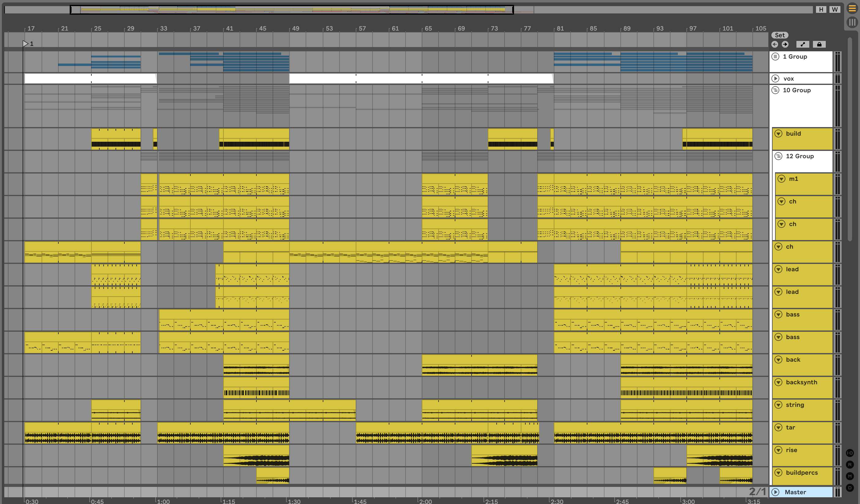Toggle Mixer section visibility (M)

pos(850,476)
